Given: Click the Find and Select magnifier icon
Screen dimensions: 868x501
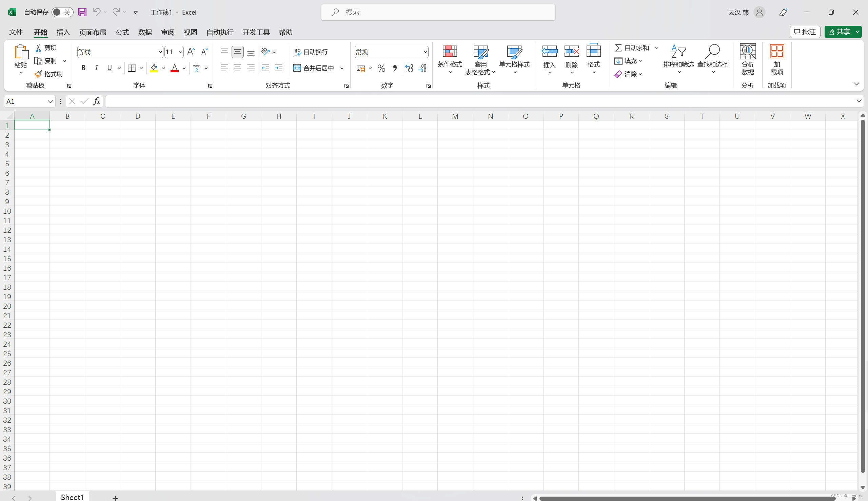Looking at the screenshot, I should 712,52.
